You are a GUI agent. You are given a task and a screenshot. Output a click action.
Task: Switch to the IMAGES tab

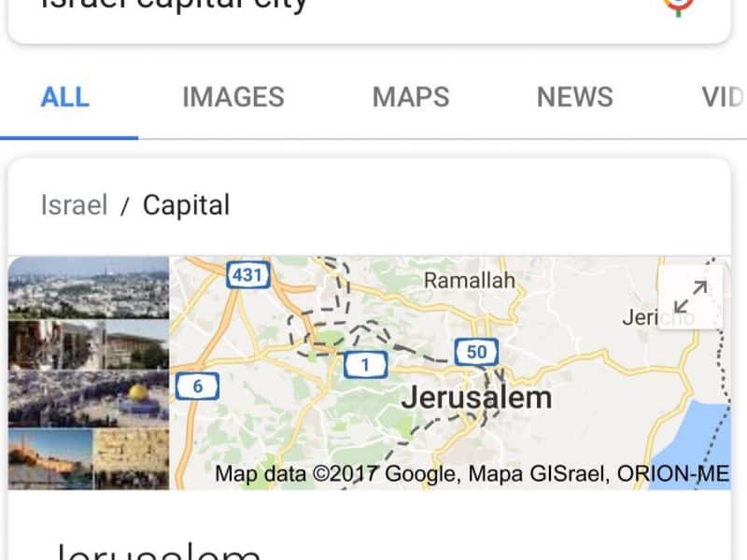pyautogui.click(x=233, y=97)
